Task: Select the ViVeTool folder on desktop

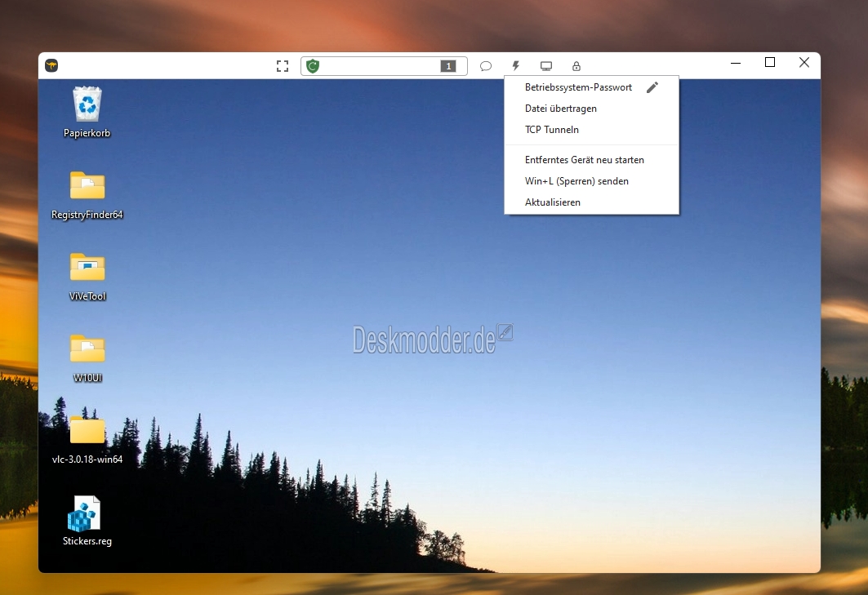Action: click(87, 276)
